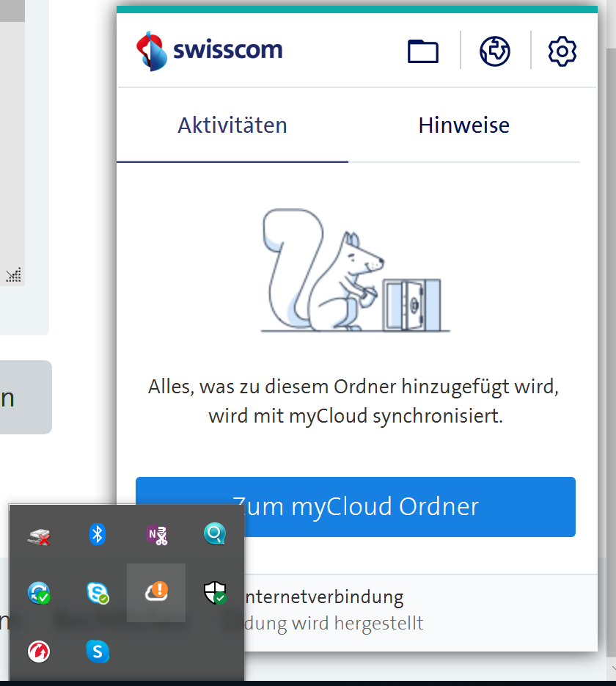Switch to the Hinweise tab
Image resolution: width=616 pixels, height=686 pixels.
tap(463, 125)
